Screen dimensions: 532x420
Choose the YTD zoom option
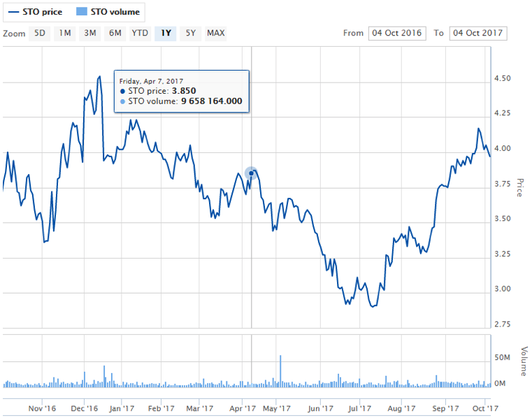tap(140, 33)
